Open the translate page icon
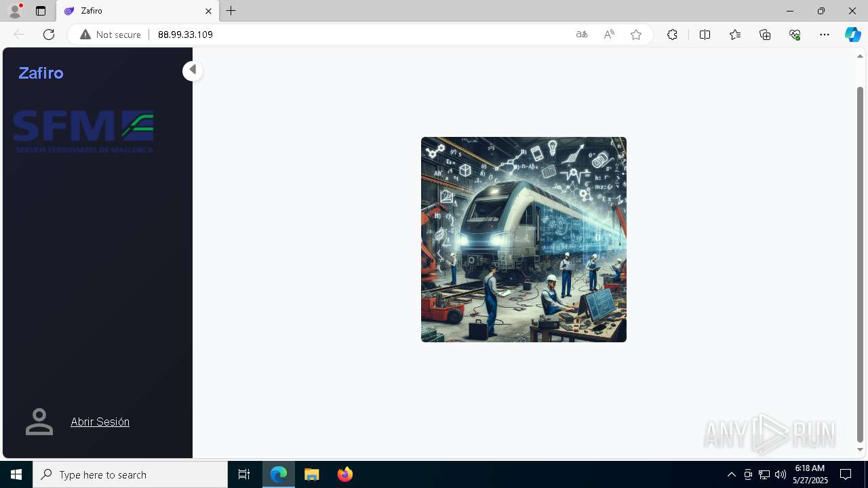This screenshot has width=868, height=488. point(582,35)
